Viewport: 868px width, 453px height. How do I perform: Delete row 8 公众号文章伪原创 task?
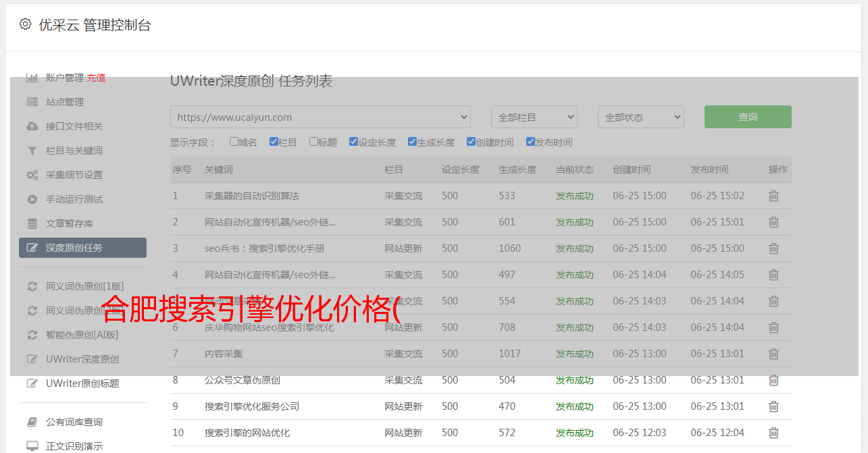tap(774, 380)
